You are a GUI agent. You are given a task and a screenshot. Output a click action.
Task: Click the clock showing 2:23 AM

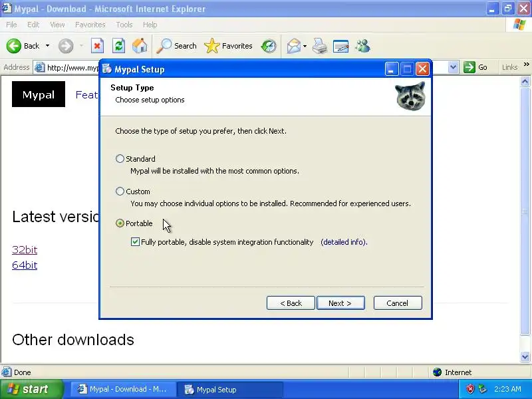(x=507, y=389)
